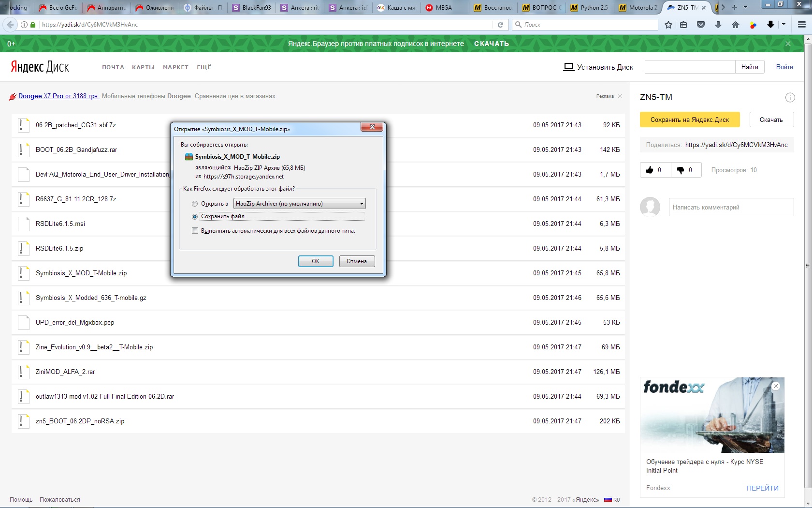Click the Скачать button in sidebar
Image resolution: width=812 pixels, height=508 pixels.
[x=771, y=120]
